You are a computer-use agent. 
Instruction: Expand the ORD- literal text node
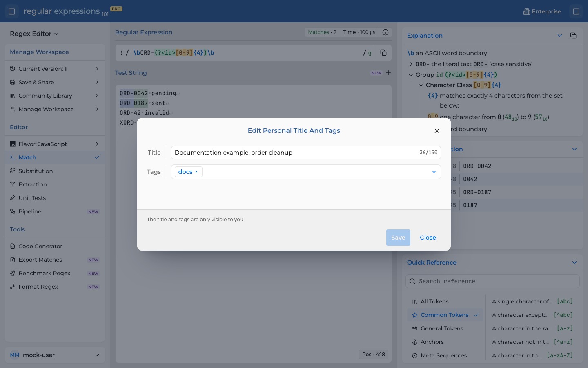point(411,64)
